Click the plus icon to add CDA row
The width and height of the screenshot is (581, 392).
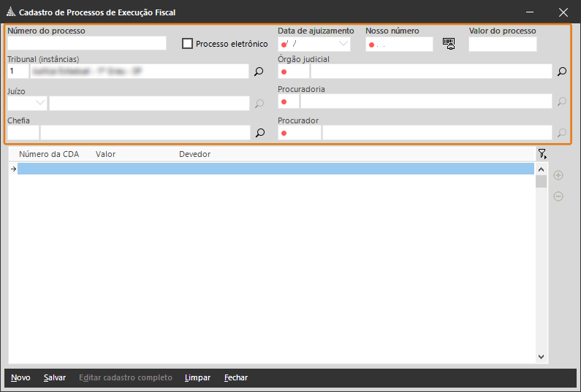tap(558, 175)
